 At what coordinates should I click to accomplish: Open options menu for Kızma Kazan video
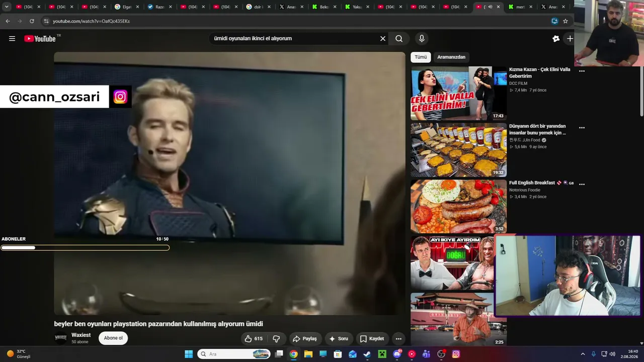[x=582, y=71]
